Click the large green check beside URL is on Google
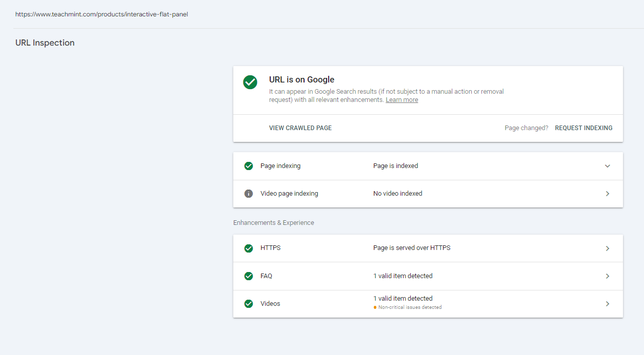644x355 pixels. 250,82
